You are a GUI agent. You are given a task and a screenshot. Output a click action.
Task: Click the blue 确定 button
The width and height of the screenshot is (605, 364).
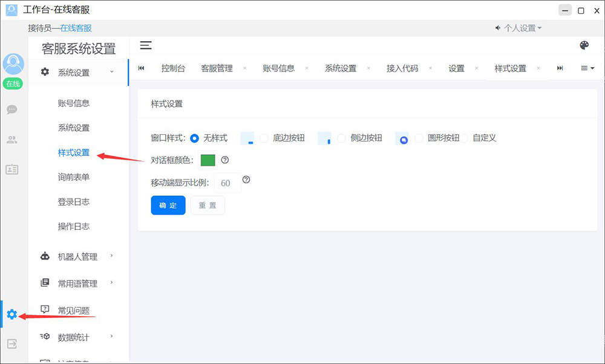168,205
